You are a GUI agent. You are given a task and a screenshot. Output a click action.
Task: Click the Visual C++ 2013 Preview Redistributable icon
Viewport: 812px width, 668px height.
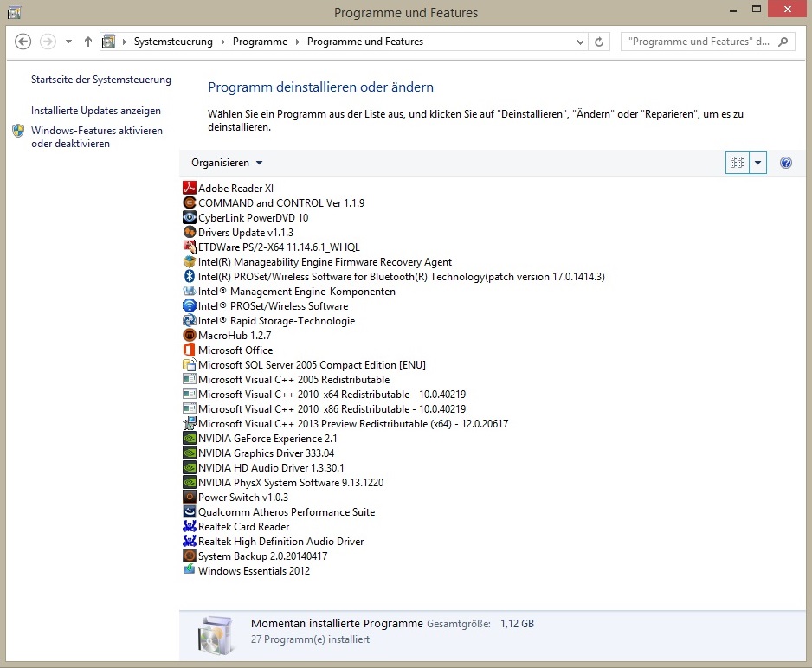[x=190, y=423]
